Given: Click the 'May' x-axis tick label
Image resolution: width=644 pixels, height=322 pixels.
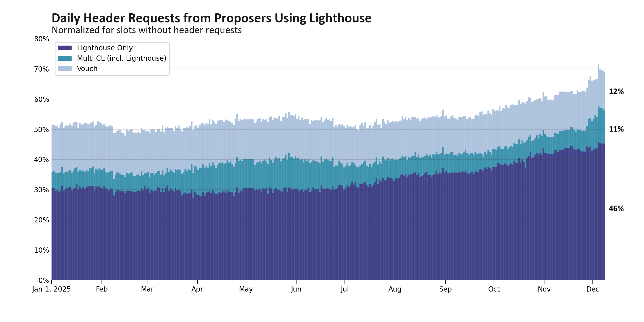Looking at the screenshot, I should click(x=246, y=289).
